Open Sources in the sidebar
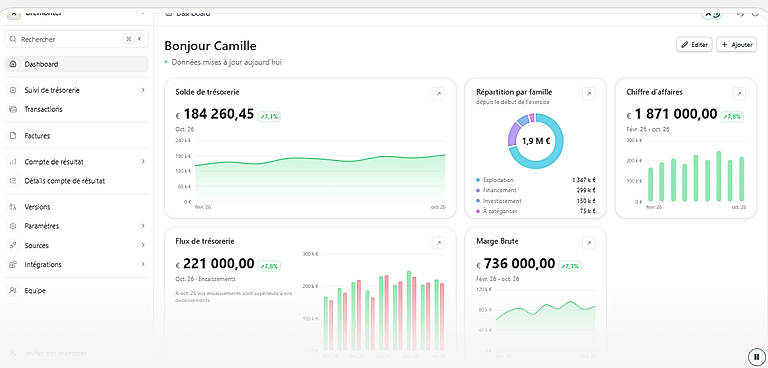 coord(76,245)
